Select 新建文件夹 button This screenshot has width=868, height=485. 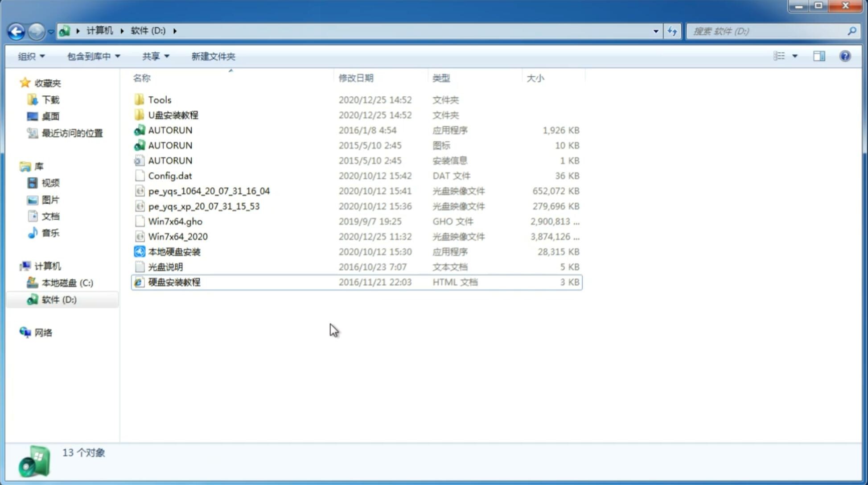tap(213, 56)
